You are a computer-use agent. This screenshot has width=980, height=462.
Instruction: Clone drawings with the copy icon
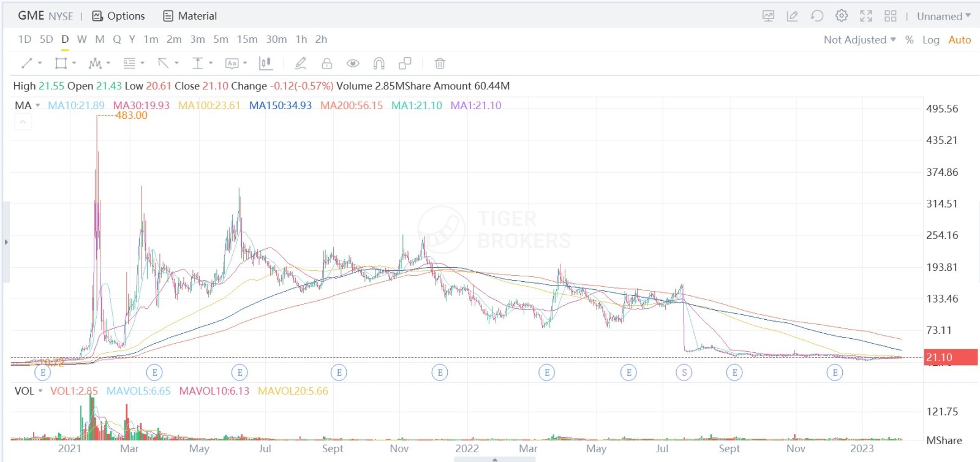pos(405,63)
